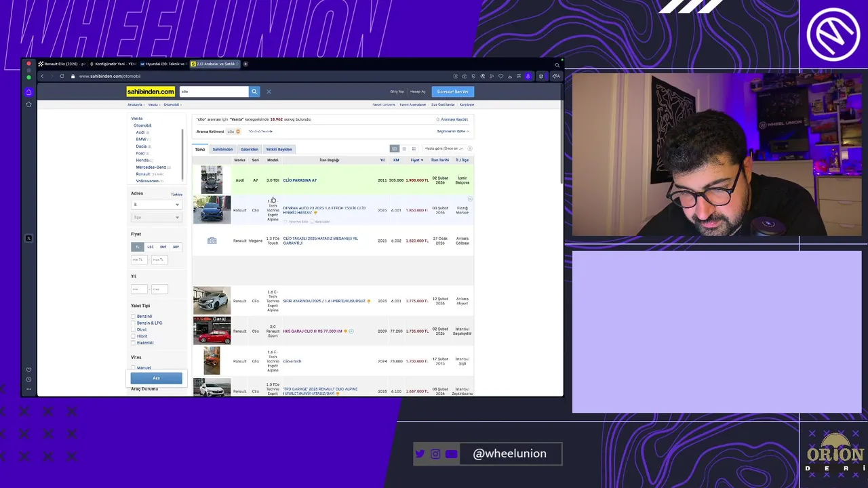Screen dimensions: 868x488
Task: Select the Galeriden tab
Action: click(249, 149)
